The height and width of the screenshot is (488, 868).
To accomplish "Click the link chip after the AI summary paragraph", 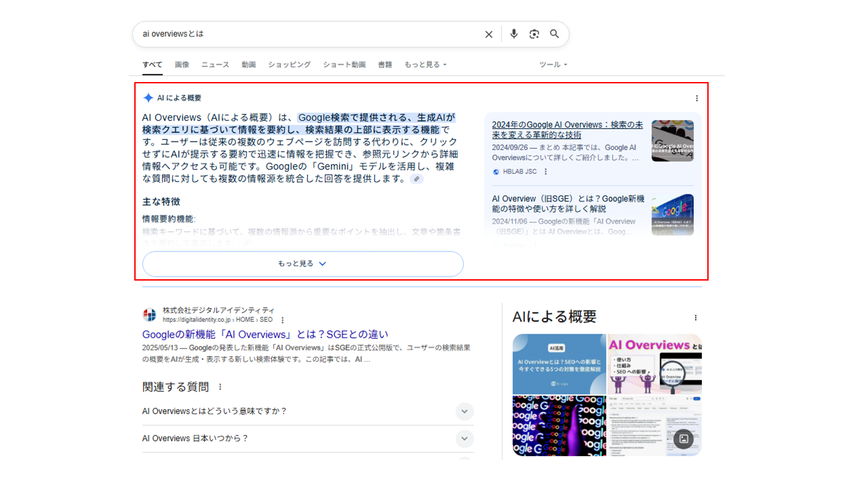I will pyautogui.click(x=417, y=179).
